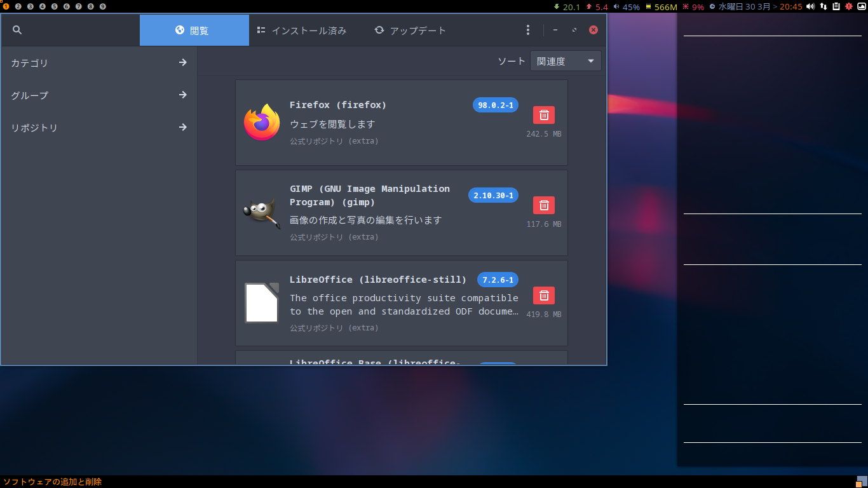The height and width of the screenshot is (488, 868).
Task: Open the Firefox (firefox) package title
Action: [338, 105]
